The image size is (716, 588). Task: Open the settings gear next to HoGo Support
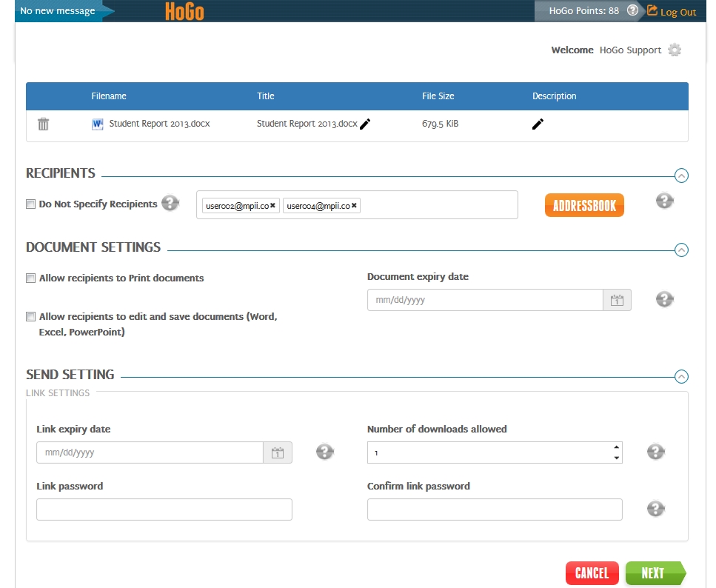(674, 50)
